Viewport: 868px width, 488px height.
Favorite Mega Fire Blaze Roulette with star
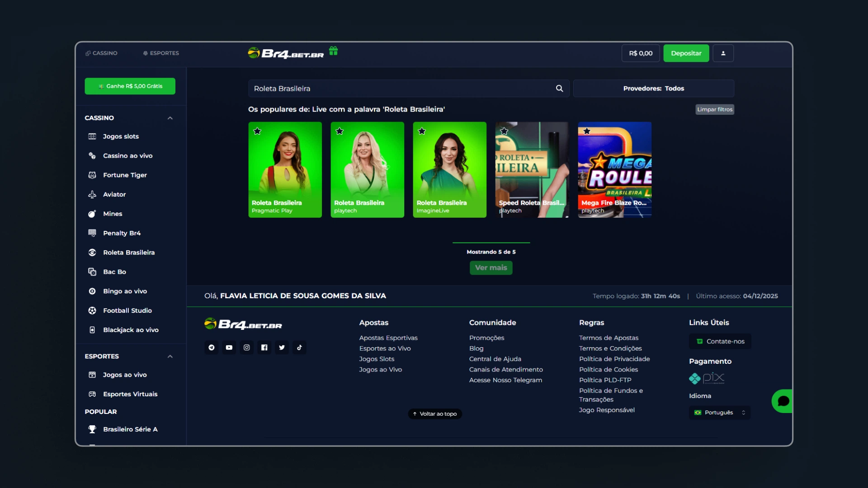587,131
